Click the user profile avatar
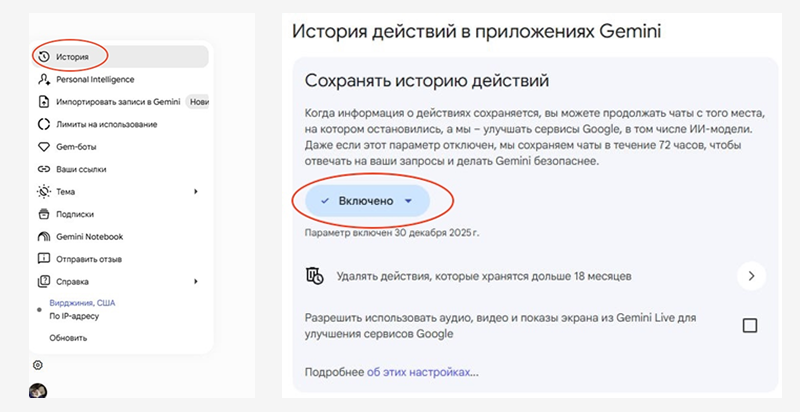This screenshot has width=800, height=412. tap(38, 391)
